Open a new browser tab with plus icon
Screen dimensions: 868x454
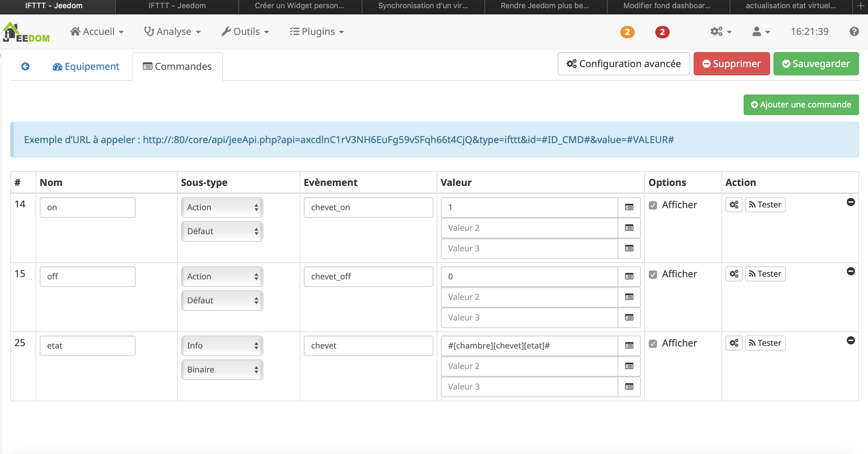tap(860, 6)
